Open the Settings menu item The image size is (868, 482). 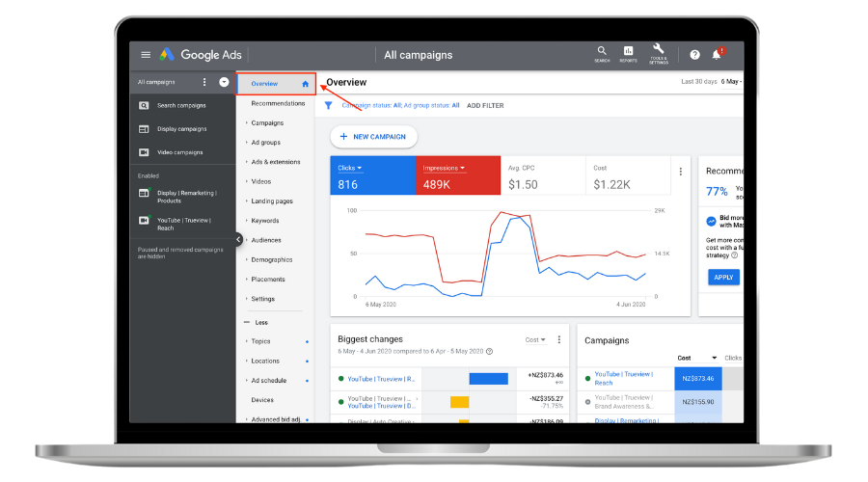pyautogui.click(x=262, y=299)
